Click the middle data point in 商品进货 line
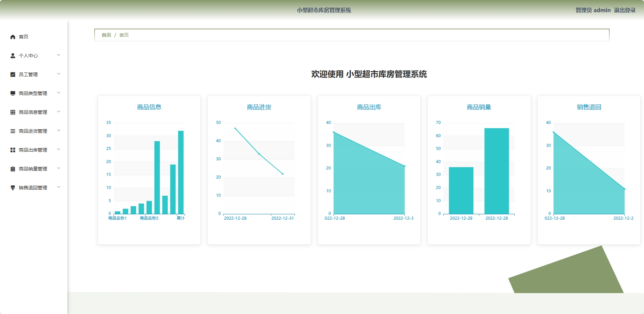Viewport: 644px width, 314px height. 259,154
